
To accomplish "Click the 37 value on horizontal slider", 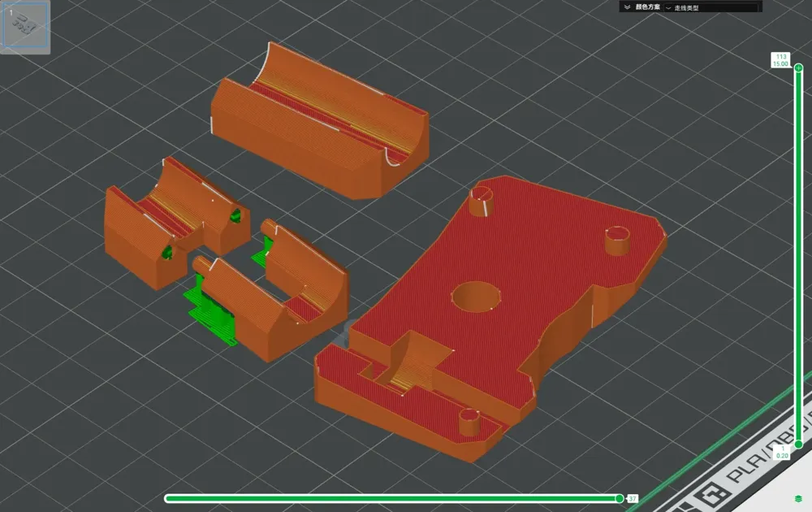I will pyautogui.click(x=633, y=498).
